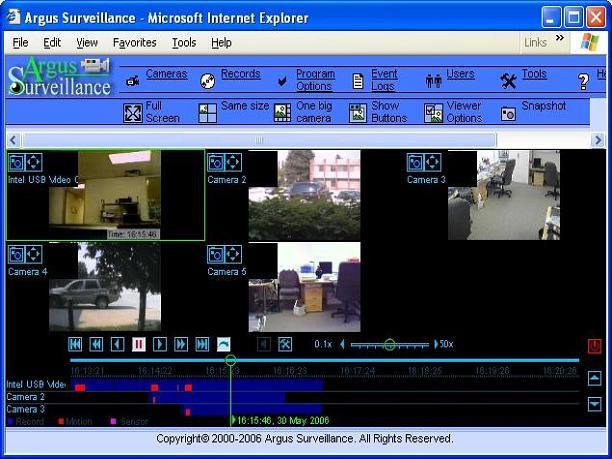The image size is (612, 459).
Task: Step forward one frame
Action: pos(160,344)
